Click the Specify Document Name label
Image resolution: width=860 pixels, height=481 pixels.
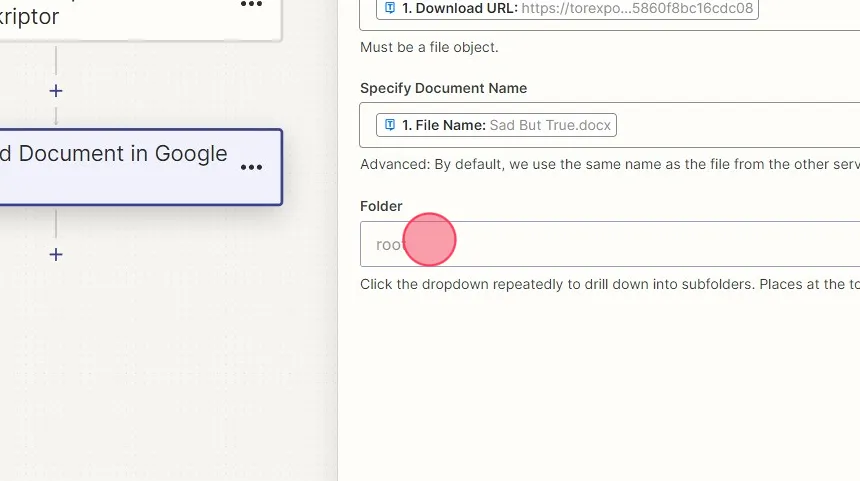443,88
